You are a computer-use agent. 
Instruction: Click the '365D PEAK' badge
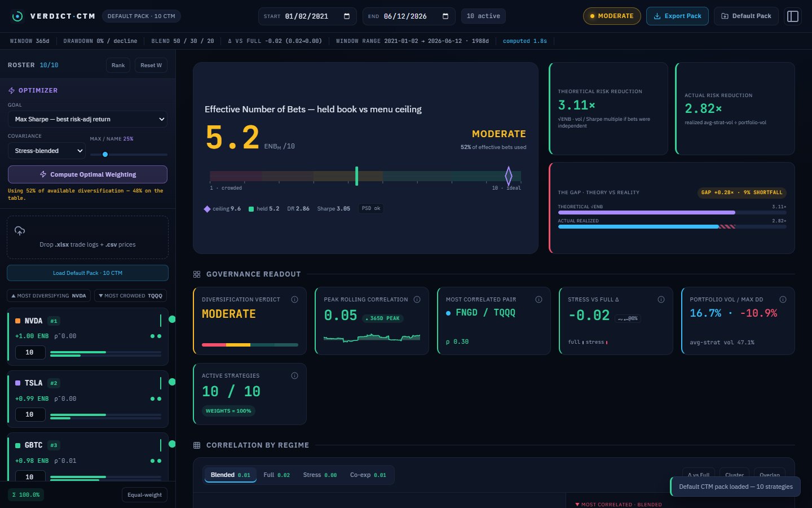pyautogui.click(x=383, y=318)
